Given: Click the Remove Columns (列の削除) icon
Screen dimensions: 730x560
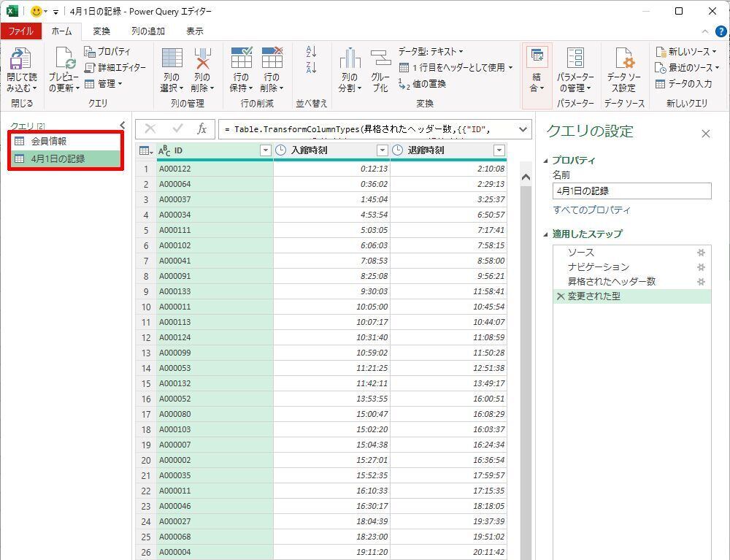Looking at the screenshot, I should pyautogui.click(x=202, y=58).
